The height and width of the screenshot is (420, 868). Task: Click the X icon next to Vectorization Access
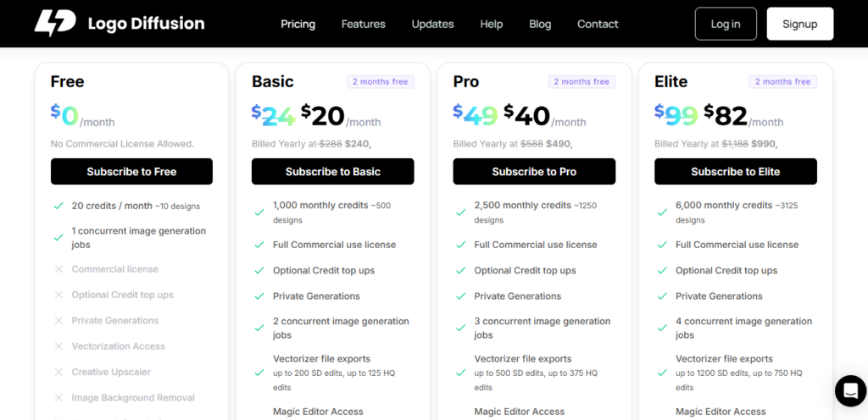pos(58,346)
